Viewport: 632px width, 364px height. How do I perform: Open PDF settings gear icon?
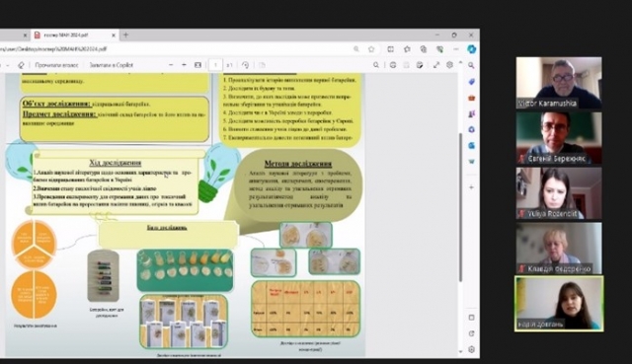(x=450, y=65)
